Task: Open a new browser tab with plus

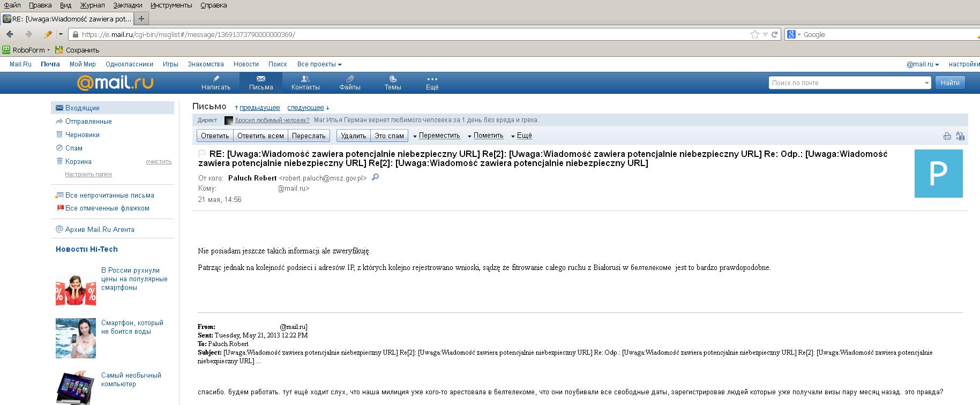Action: 141,19
